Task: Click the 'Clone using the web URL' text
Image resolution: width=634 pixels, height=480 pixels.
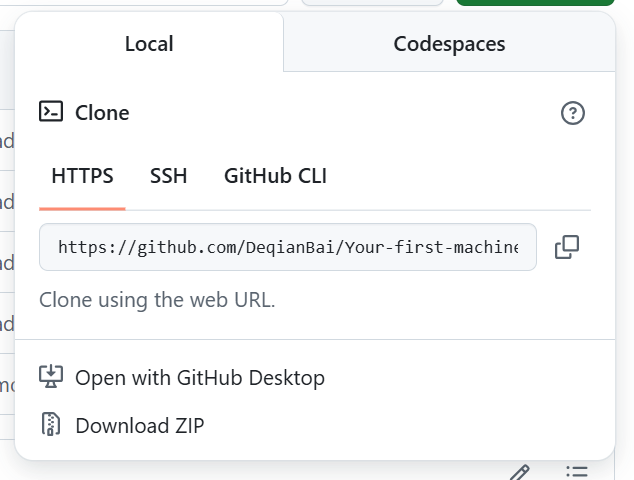Action: [x=157, y=300]
